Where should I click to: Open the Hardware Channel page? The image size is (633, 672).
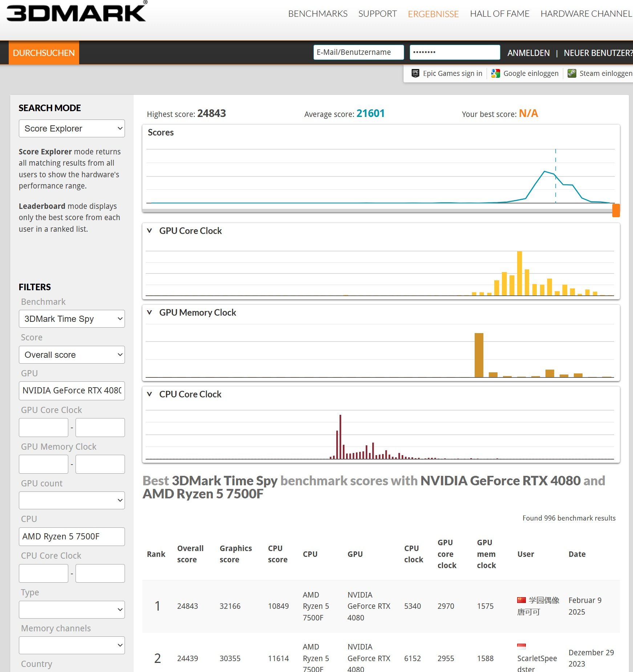point(587,14)
